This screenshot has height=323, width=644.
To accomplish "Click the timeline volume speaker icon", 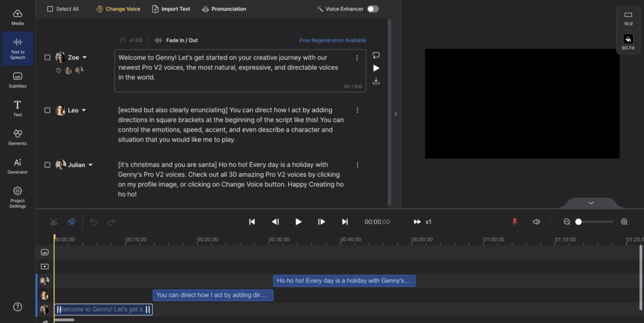I will click(536, 222).
